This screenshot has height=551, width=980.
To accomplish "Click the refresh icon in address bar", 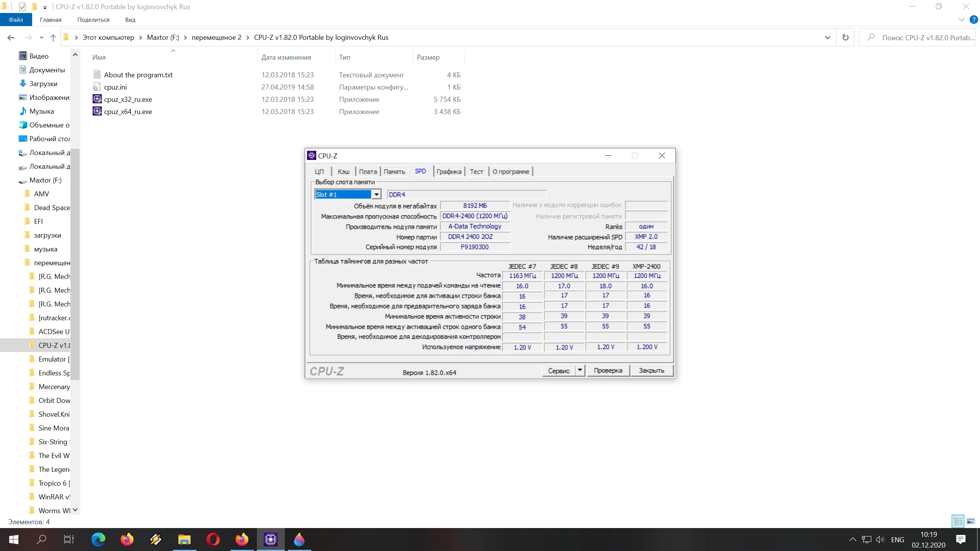I will [845, 37].
